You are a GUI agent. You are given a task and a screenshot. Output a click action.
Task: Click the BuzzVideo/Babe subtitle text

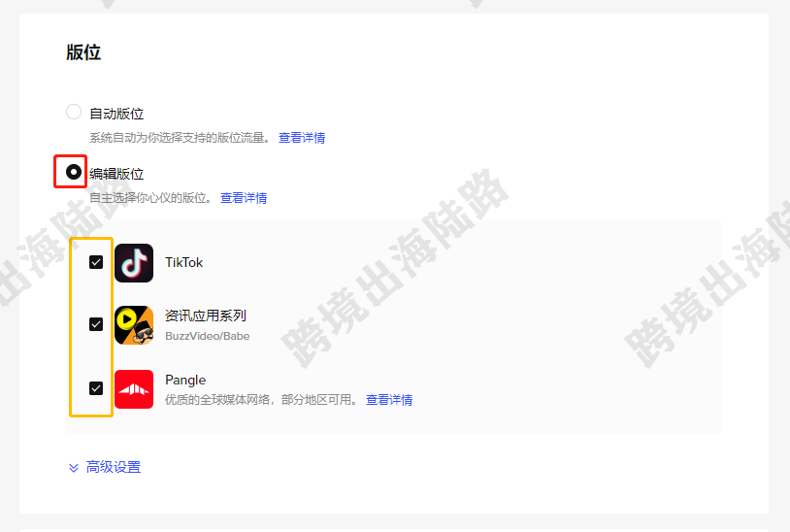pos(208,336)
